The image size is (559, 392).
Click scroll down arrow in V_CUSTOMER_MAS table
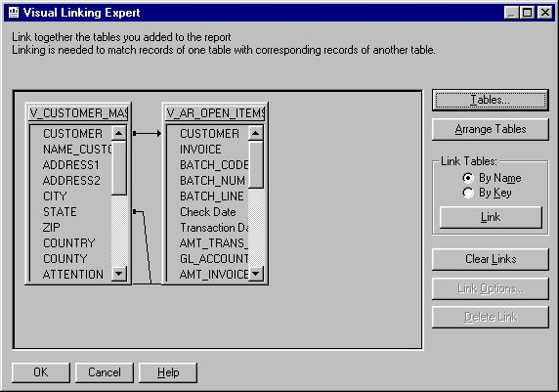pos(118,274)
